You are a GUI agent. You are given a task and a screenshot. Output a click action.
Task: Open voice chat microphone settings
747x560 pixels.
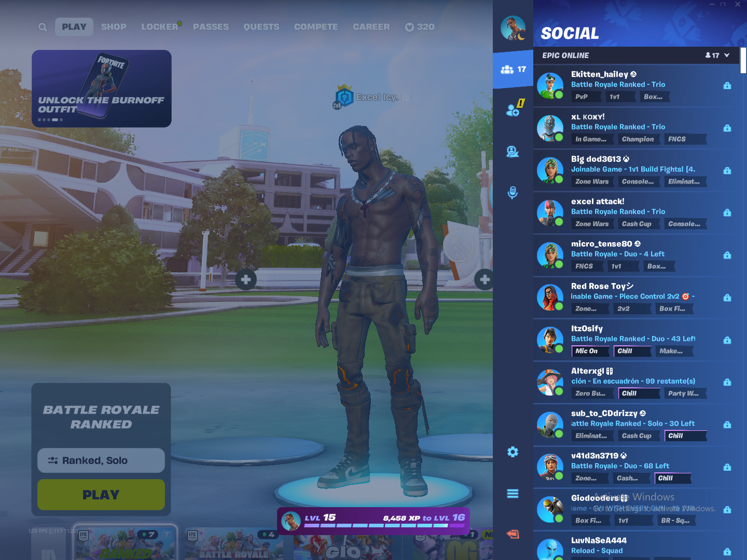pos(513,192)
